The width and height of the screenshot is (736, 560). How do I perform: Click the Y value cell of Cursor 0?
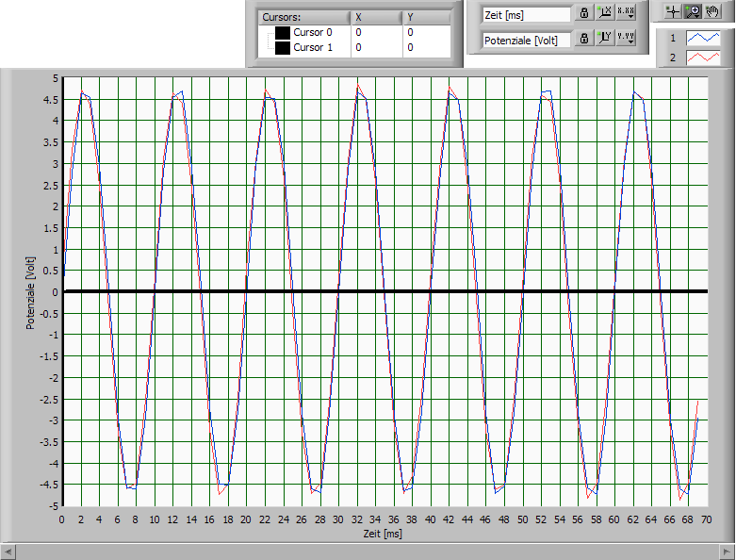point(427,32)
